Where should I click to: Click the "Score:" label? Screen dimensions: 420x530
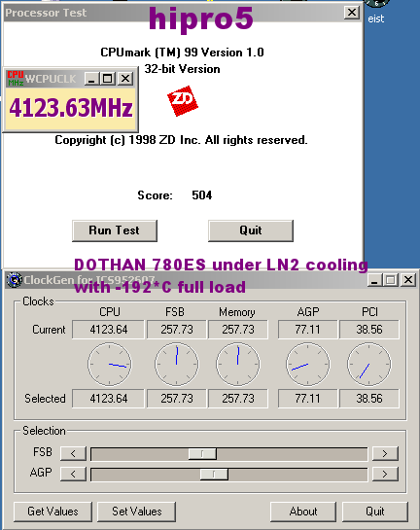pos(155,195)
